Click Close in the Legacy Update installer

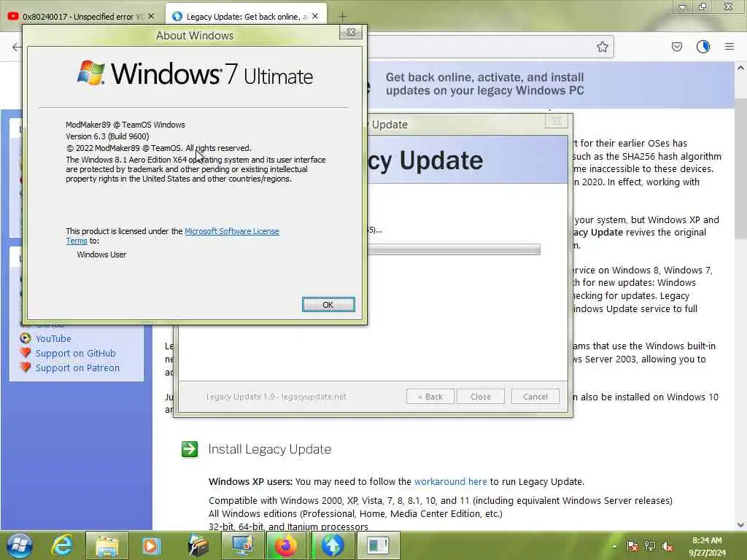(480, 397)
